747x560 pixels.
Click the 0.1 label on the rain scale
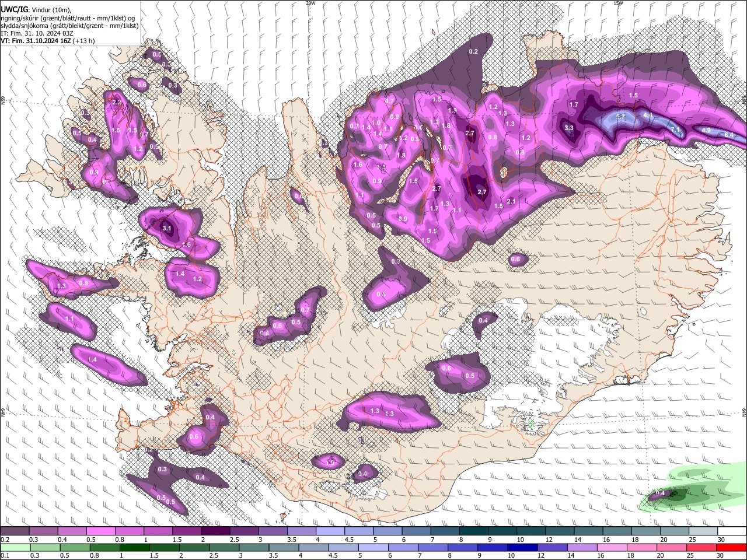click(5, 555)
